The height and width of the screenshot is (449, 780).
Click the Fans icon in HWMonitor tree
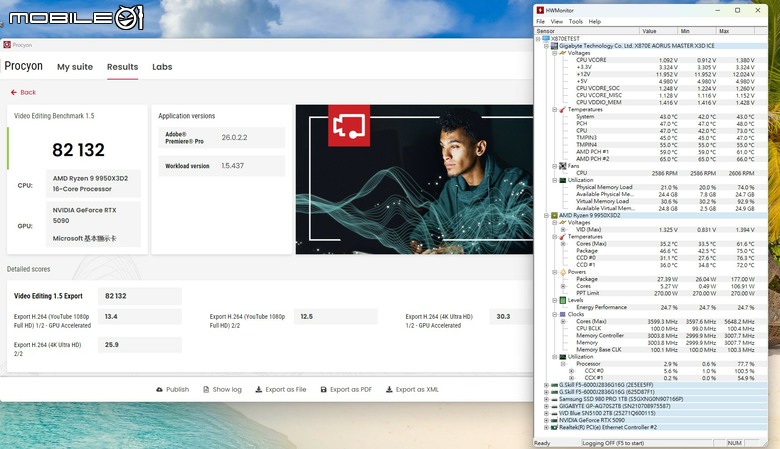[563, 166]
